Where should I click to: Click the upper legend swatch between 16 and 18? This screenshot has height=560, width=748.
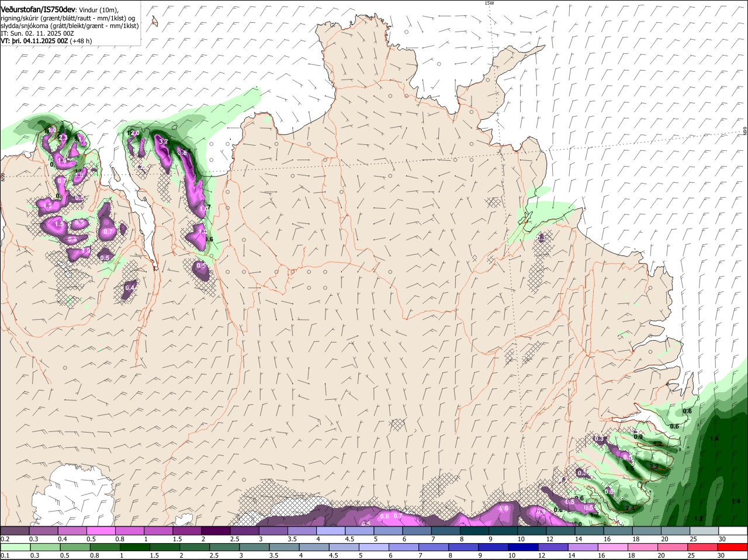tap(618, 531)
